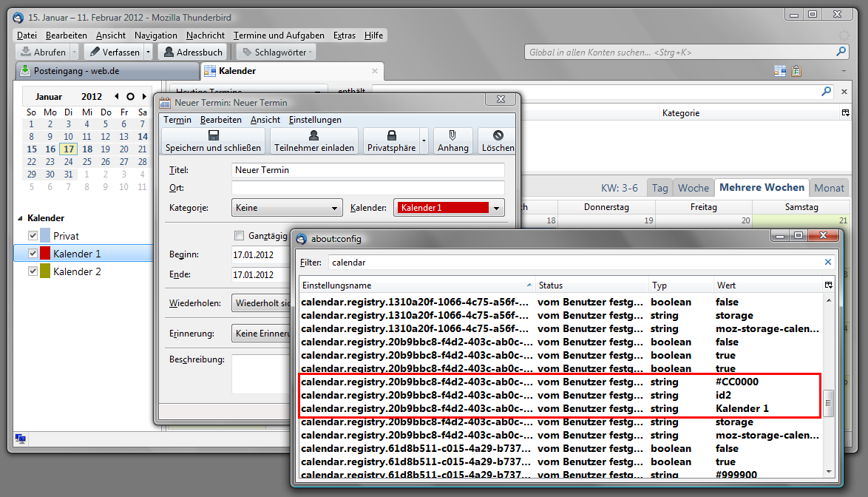Open the Adressbuch address book
Viewport: 868px width, 497px height.
[x=193, y=52]
